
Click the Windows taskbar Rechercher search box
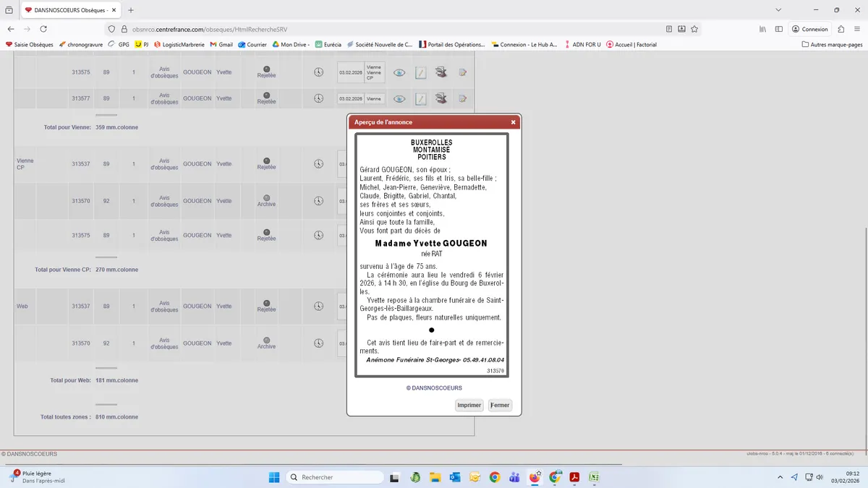335,477
